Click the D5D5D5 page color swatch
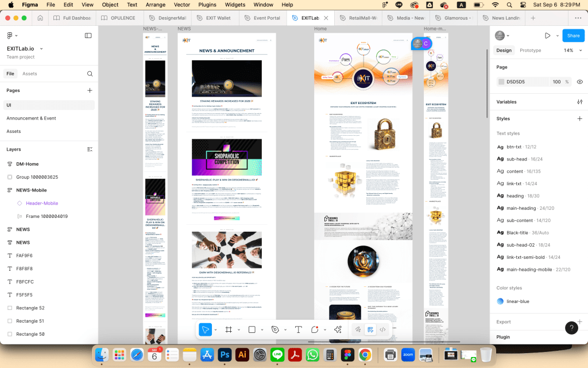This screenshot has height=368, width=588. [x=501, y=82]
